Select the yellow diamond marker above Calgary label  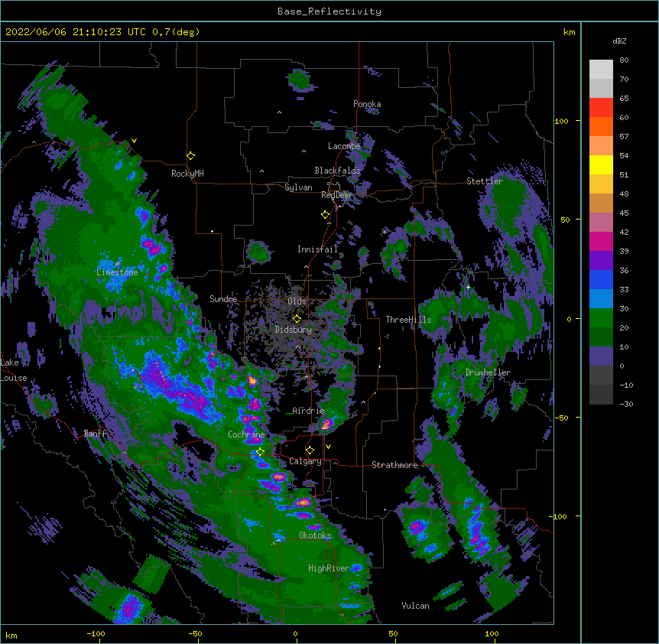(x=310, y=450)
